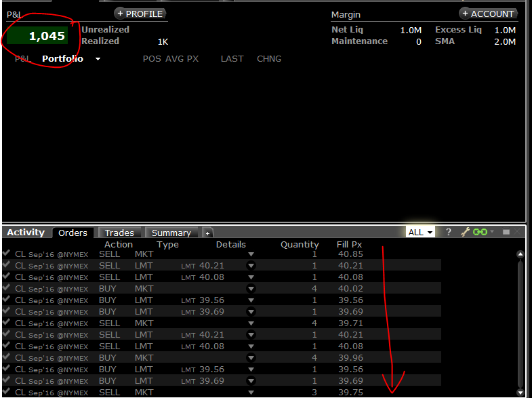This screenshot has height=398, width=532.
Task: Sort by the Quantity column header
Action: [x=300, y=244]
